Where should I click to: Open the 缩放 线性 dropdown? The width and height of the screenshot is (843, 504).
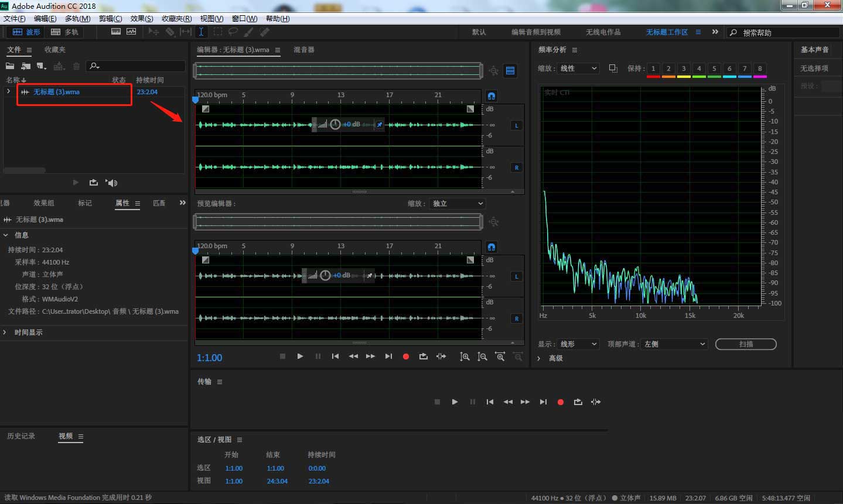[x=578, y=68]
